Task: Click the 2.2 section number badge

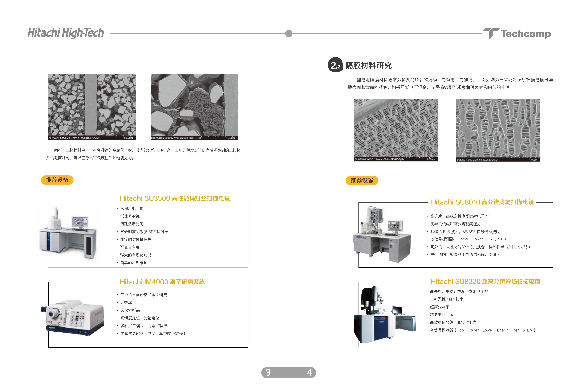Action: tap(335, 65)
